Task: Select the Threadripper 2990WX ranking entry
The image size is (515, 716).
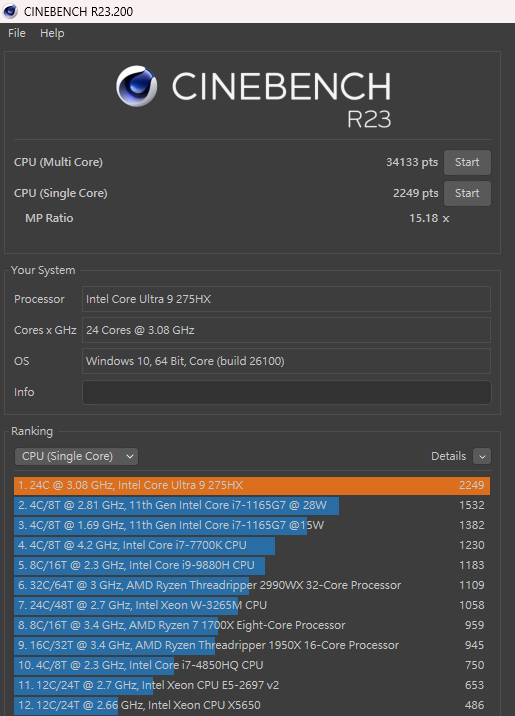Action: 252,585
